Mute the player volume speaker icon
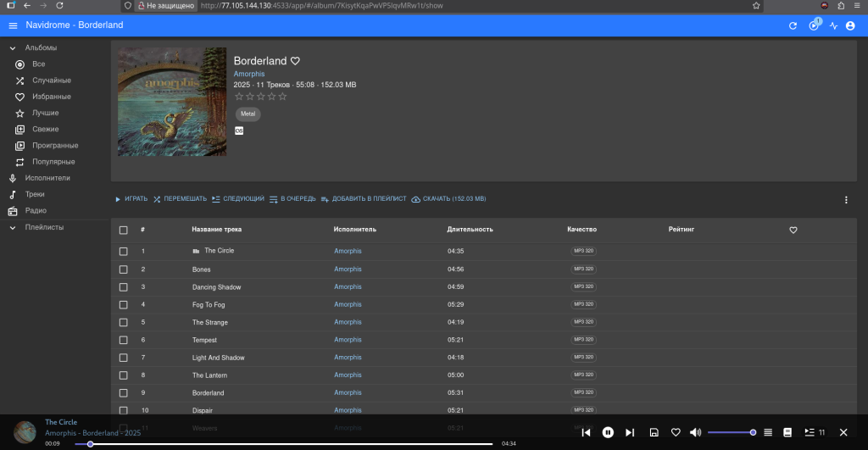This screenshot has height=450, width=868. pos(695,432)
